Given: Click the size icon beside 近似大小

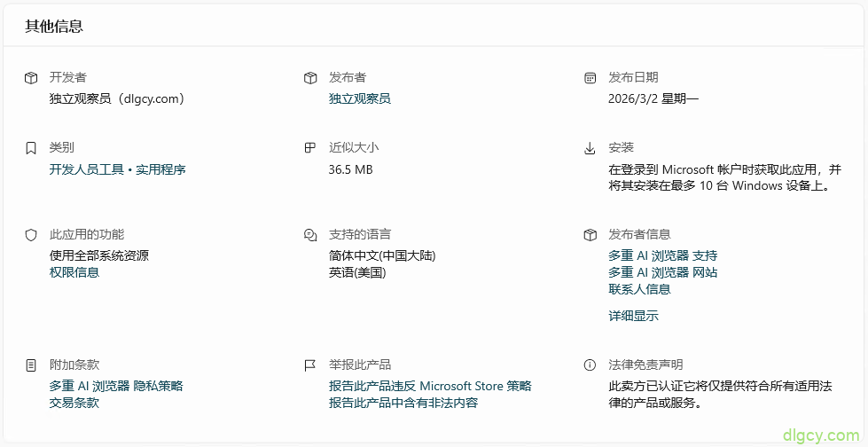Looking at the screenshot, I should pos(310,147).
